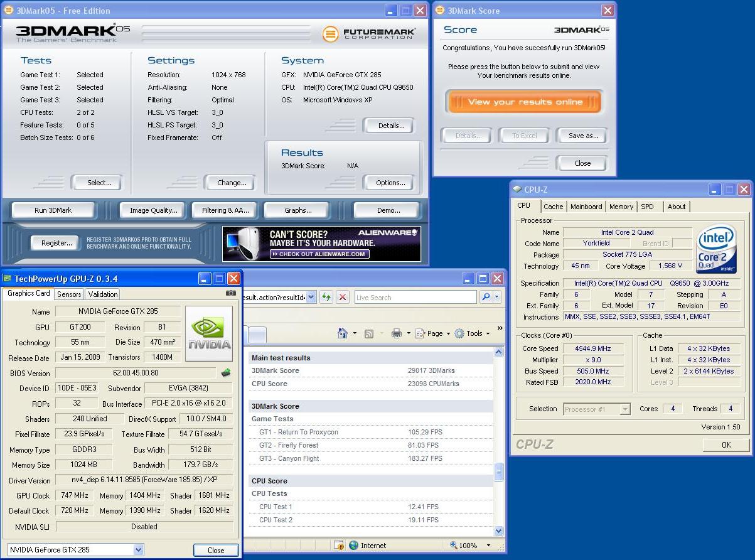Click Close in the 3DMark Score window
755x560 pixels.
coord(582,163)
